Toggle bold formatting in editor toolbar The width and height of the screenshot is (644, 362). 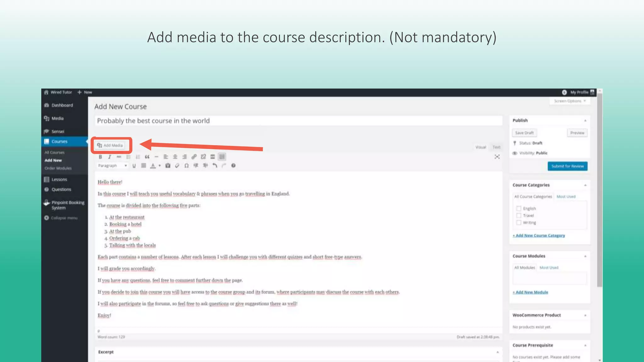[x=100, y=157]
